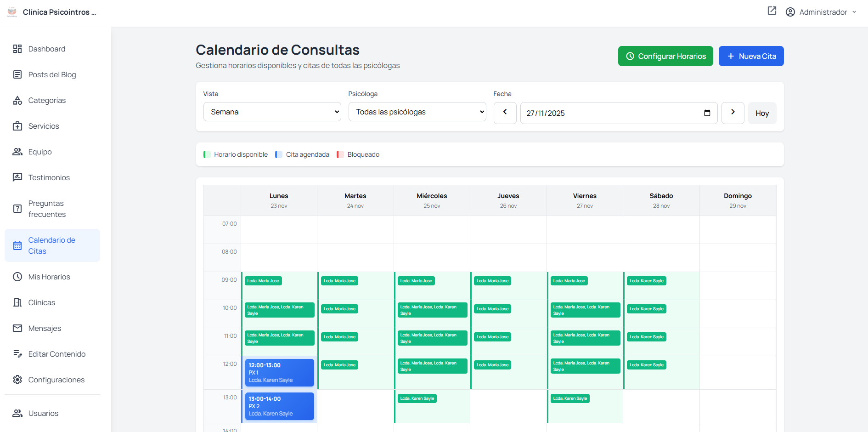
Task: Click the 07:00 time label
Action: [229, 224]
